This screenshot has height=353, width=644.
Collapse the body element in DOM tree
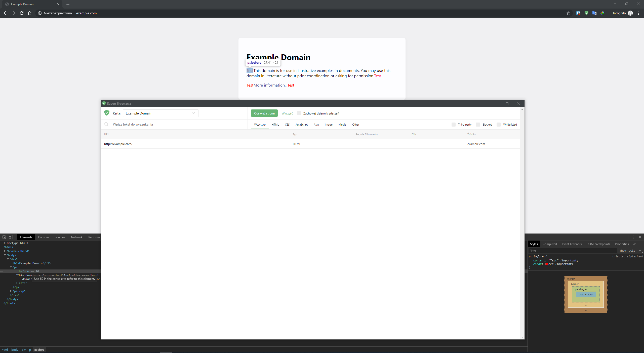point(5,255)
